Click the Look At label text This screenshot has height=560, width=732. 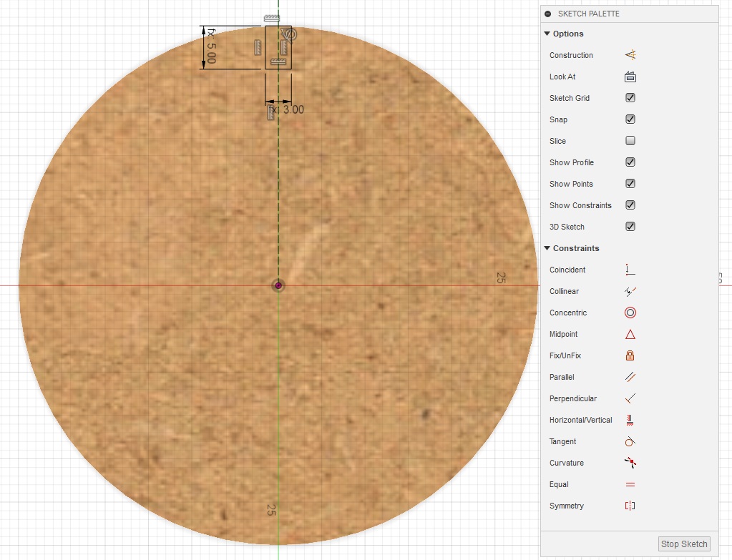[x=562, y=77]
